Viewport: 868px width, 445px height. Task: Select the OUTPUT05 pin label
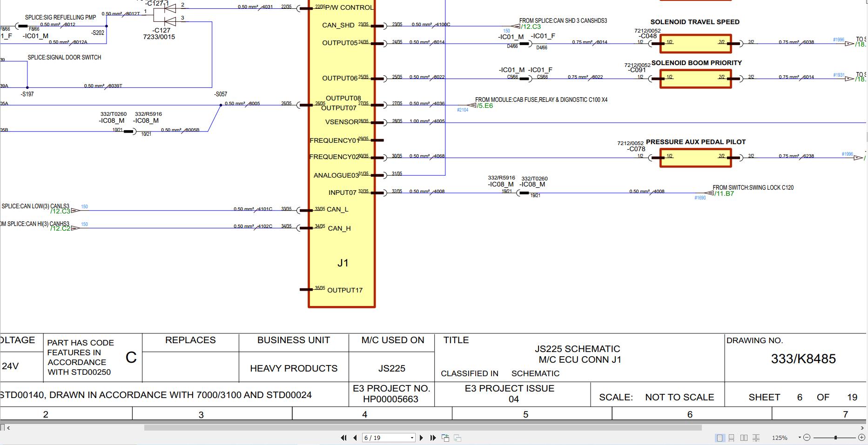point(340,43)
